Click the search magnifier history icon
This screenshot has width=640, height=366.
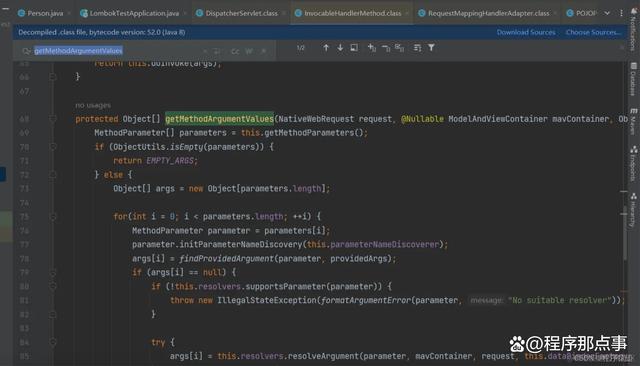(27, 51)
